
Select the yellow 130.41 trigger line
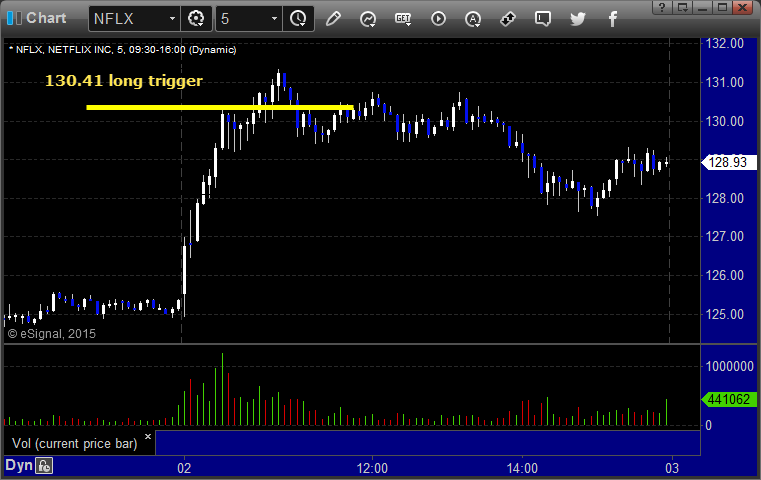coord(220,107)
